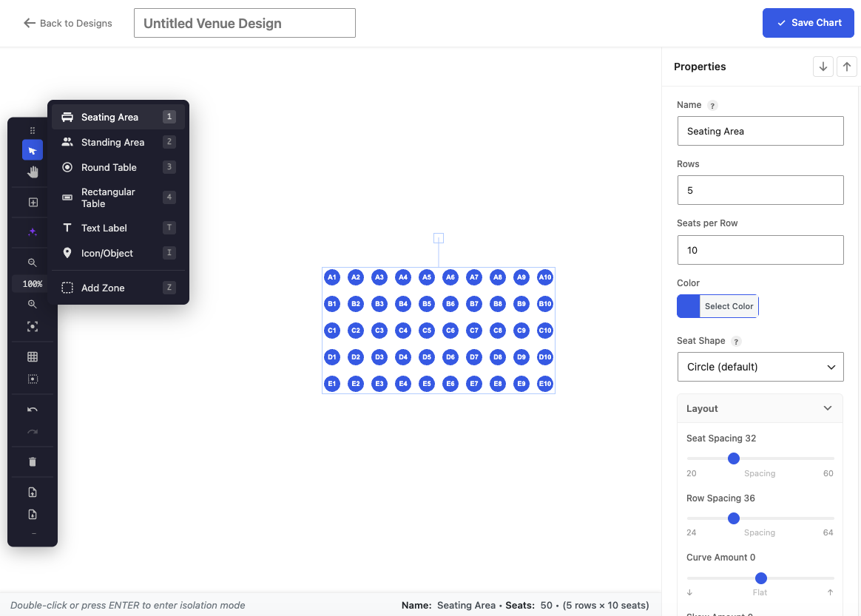Click the Save Chart button
The width and height of the screenshot is (861, 616).
[808, 22]
